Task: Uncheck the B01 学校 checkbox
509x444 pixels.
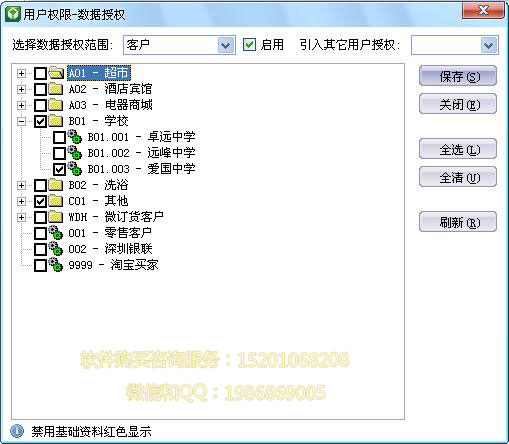Action: [x=40, y=121]
